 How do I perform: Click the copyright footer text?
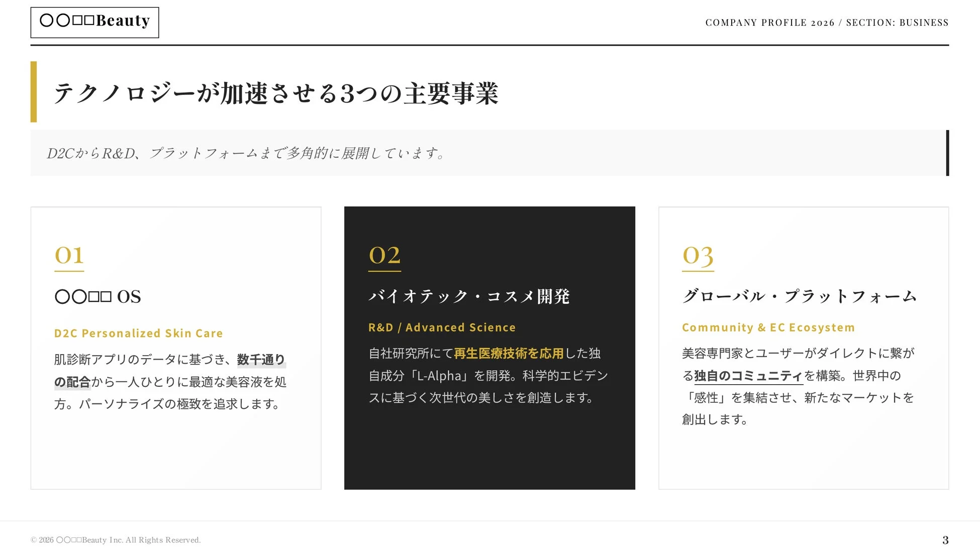click(x=116, y=539)
